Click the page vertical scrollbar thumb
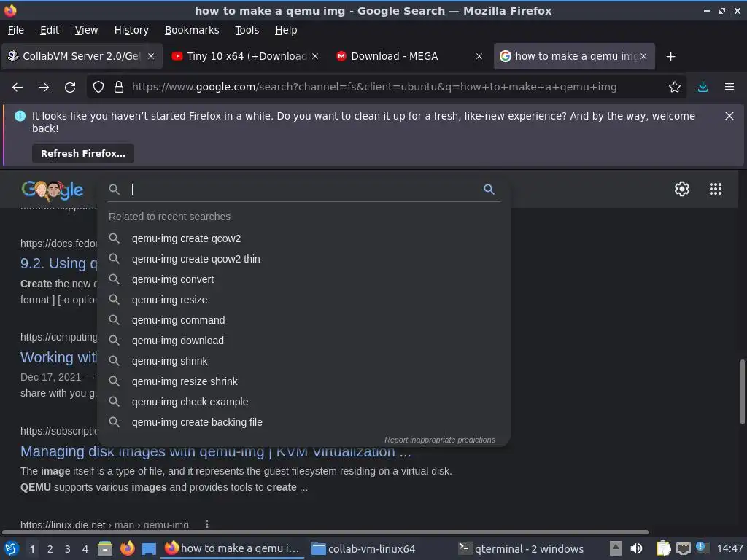Image resolution: width=747 pixels, height=560 pixels. pyautogui.click(x=742, y=392)
